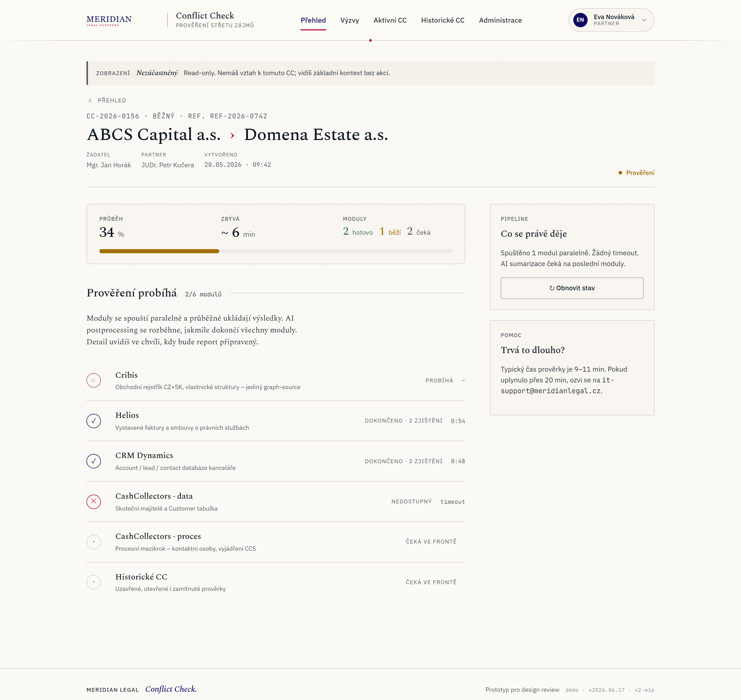Click the timeout label for CashCollectors data
Image resolution: width=741 pixels, height=700 pixels.
(453, 502)
